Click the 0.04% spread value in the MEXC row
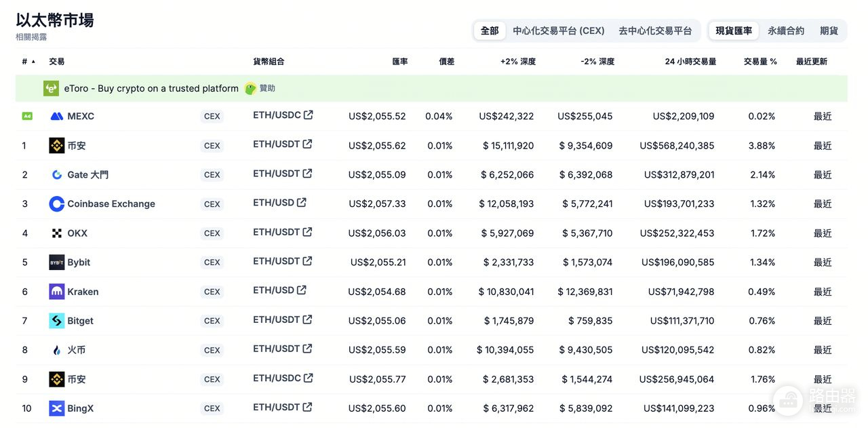This screenshot has height=428, width=868. pos(439,116)
